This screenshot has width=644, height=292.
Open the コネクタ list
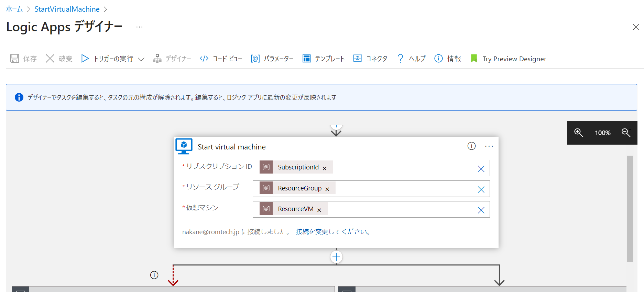[370, 59]
